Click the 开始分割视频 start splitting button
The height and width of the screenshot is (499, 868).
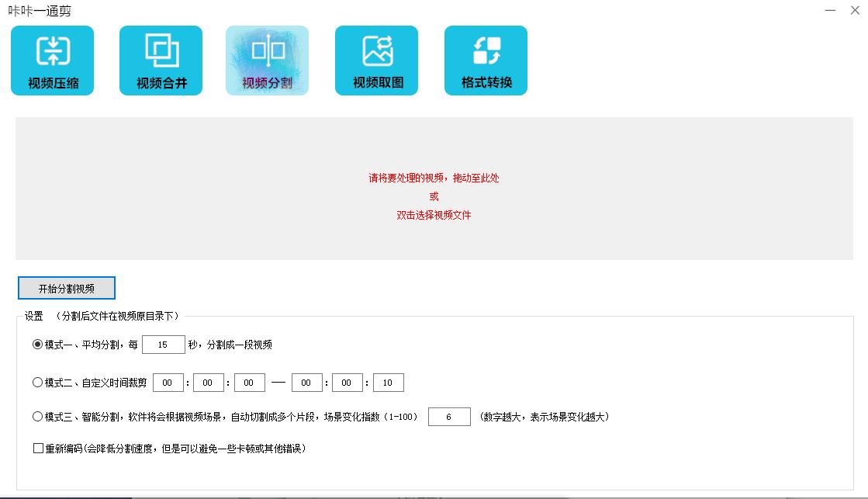[x=67, y=287]
